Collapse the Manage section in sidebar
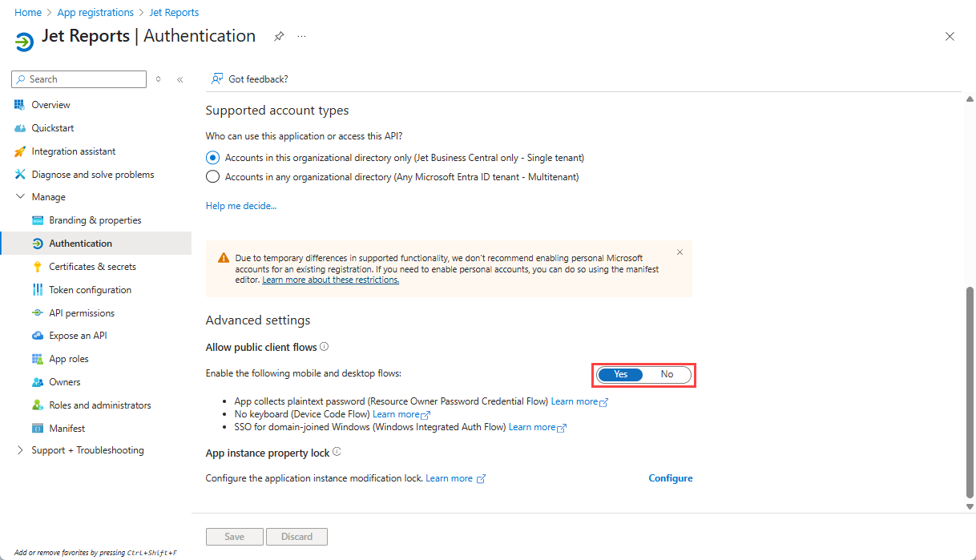 point(20,197)
